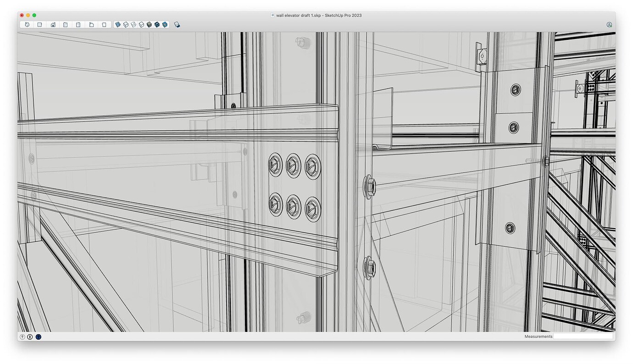Click the leftmost status bar circle icon
633x364 pixels.
22,336
